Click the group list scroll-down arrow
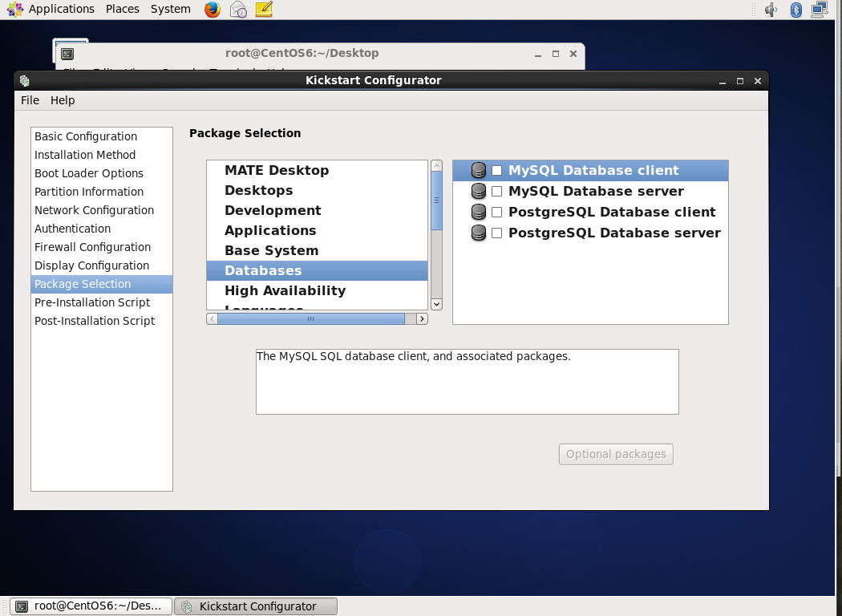This screenshot has height=616, width=842. coord(436,304)
